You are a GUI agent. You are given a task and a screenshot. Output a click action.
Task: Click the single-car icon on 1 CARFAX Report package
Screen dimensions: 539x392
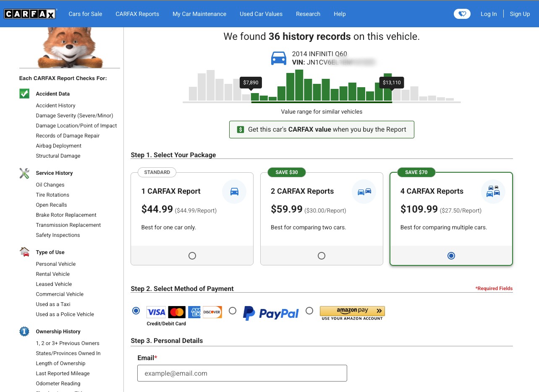234,192
